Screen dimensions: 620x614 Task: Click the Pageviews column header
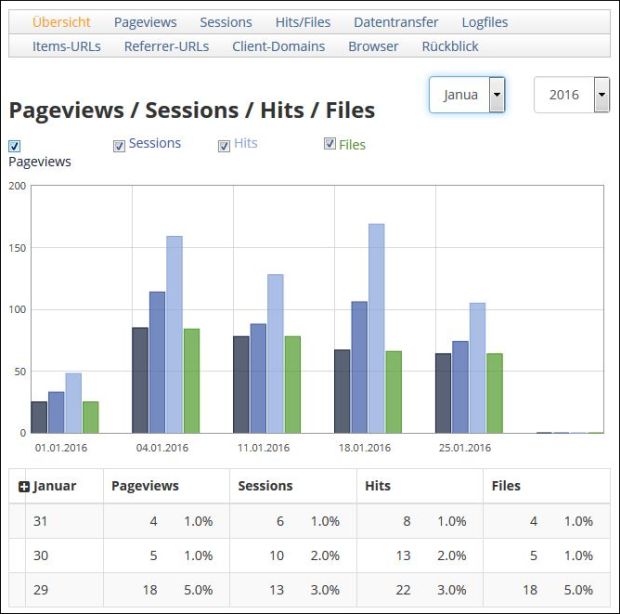pos(145,486)
